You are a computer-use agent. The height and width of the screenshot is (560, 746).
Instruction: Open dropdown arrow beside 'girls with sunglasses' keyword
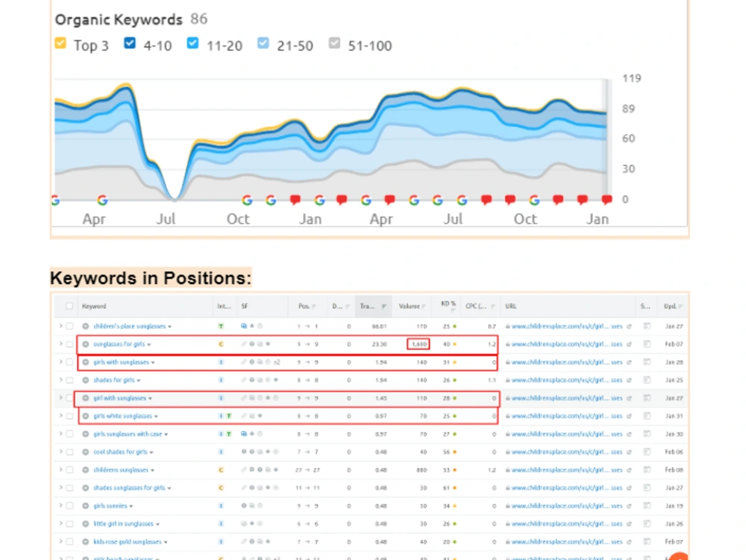coord(153,362)
